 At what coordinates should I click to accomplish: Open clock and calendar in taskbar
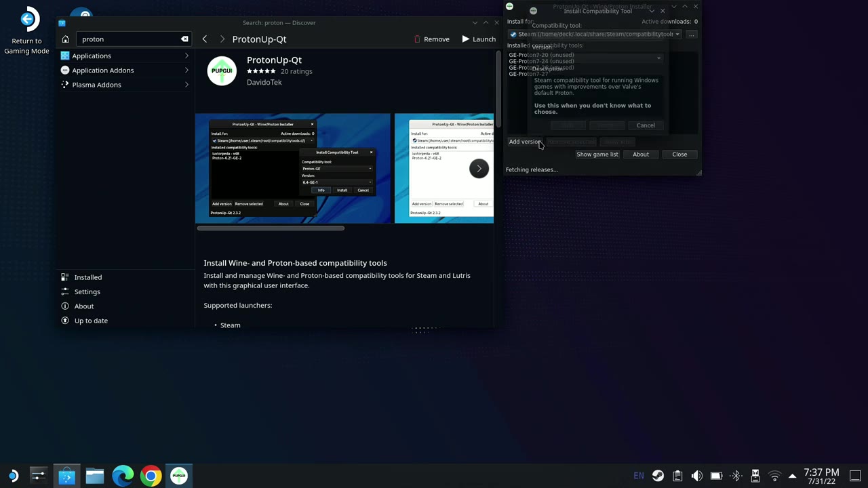click(x=821, y=476)
